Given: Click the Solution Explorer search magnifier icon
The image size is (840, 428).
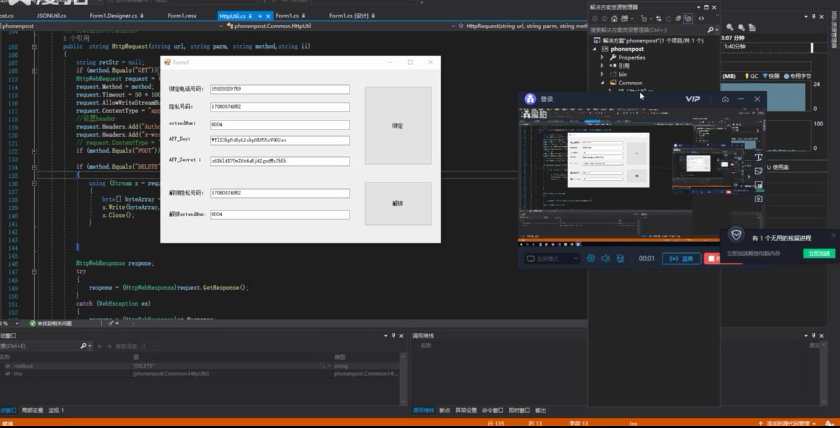Looking at the screenshot, I should (x=710, y=30).
